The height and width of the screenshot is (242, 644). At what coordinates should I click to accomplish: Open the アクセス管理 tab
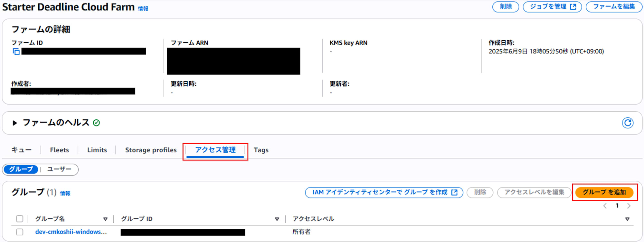(x=215, y=150)
